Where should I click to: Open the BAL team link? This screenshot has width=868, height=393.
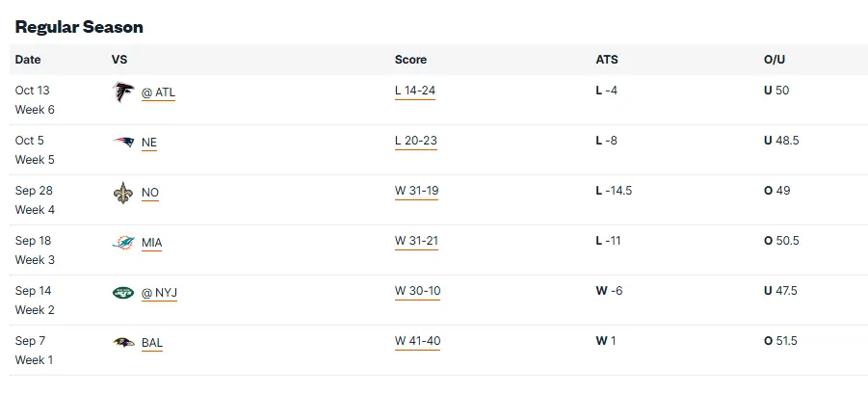click(x=152, y=342)
